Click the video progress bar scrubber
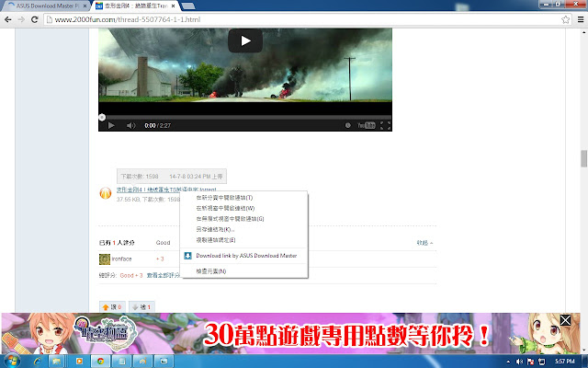588x368 pixels. coord(102,117)
